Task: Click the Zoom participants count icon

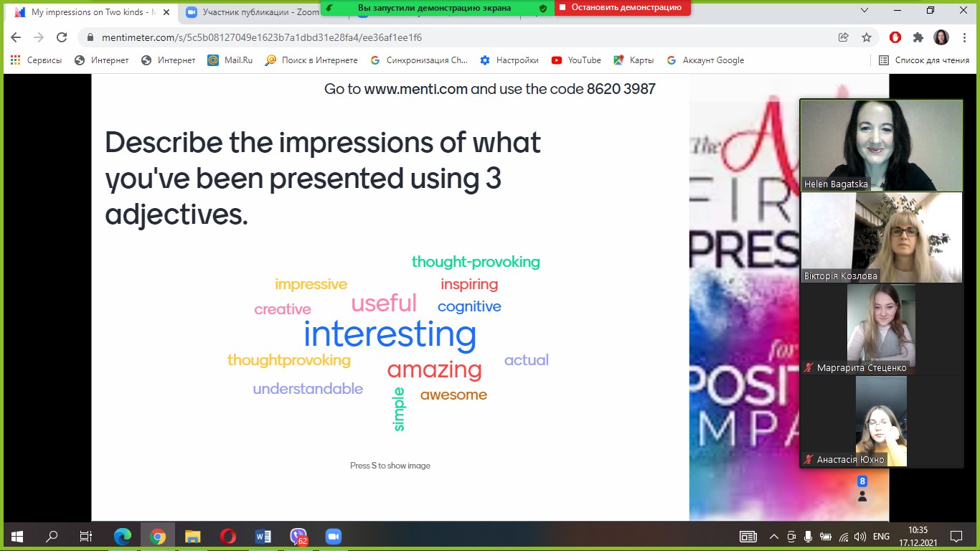Action: point(862,490)
